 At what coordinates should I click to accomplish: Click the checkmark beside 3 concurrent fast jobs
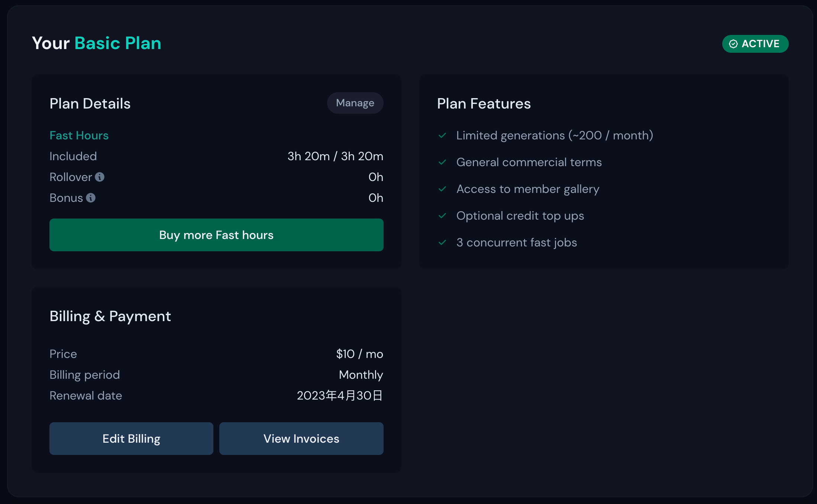(442, 242)
